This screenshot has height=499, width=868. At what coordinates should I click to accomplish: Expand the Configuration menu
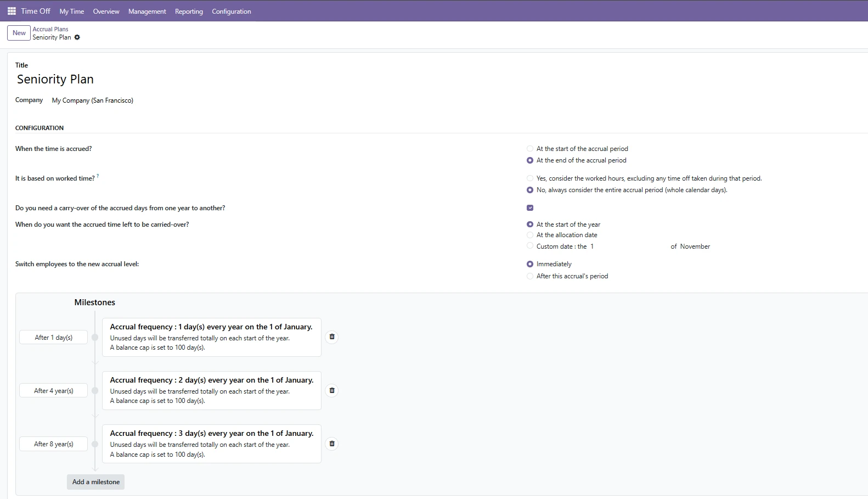point(231,12)
